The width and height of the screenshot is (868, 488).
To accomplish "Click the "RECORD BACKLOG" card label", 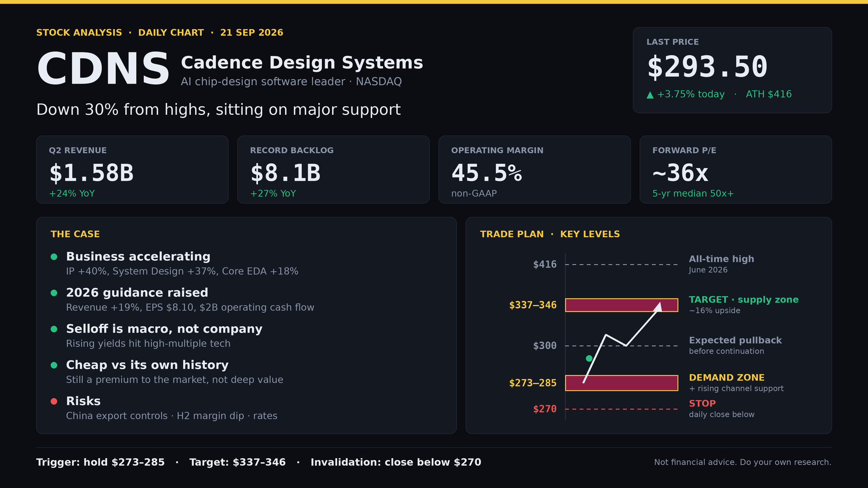I will [x=292, y=150].
